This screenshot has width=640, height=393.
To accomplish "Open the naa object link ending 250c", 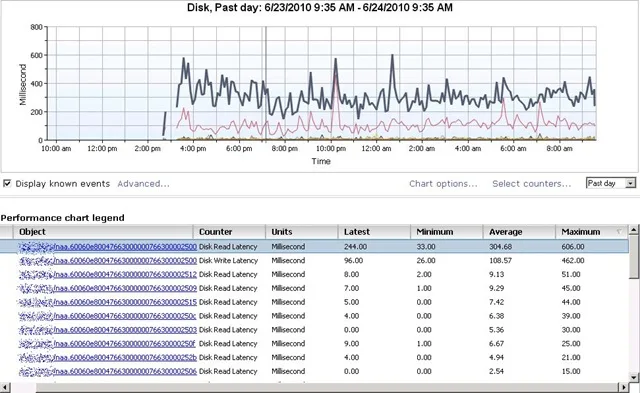I will point(108,316).
